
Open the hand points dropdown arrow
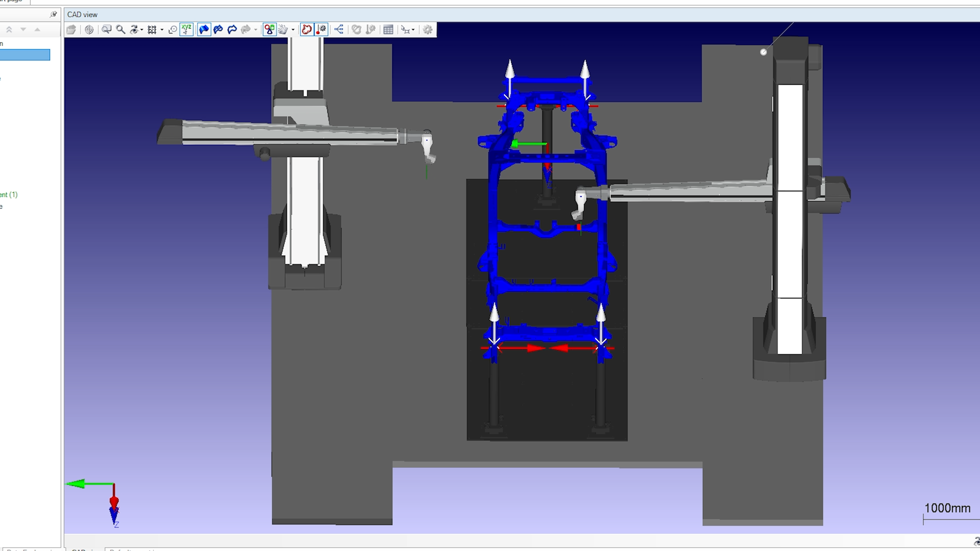coord(293,30)
